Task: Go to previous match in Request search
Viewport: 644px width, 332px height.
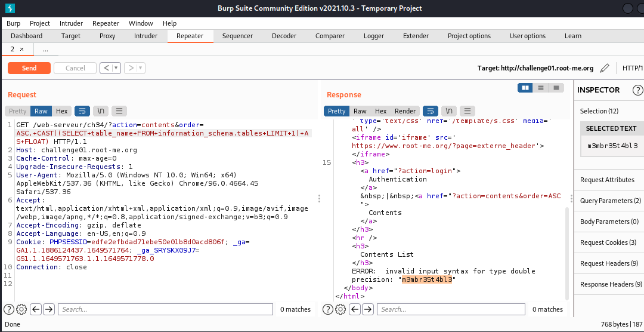Action: point(36,309)
